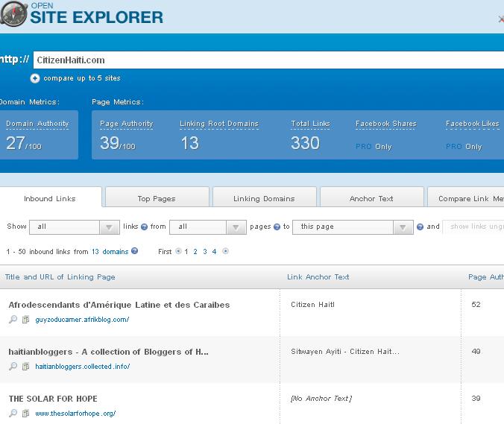
Task: Click page details icon for haitianbloggers.collected.info row
Action: tap(25, 366)
